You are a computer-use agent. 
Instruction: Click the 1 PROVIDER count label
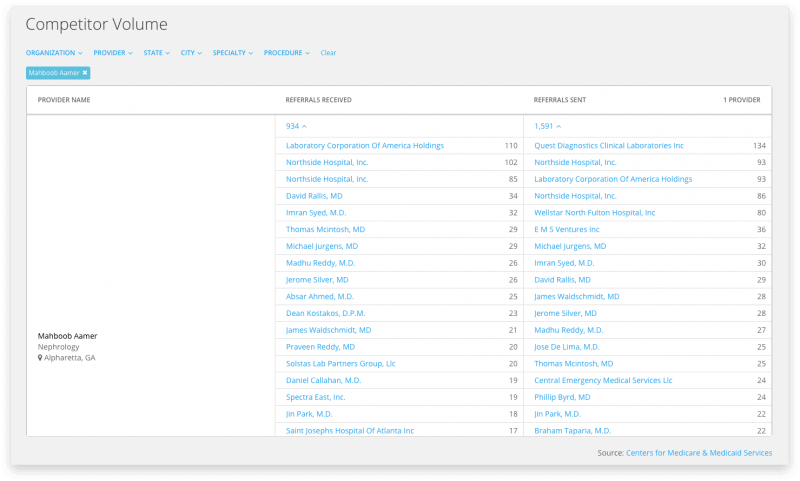tap(742, 100)
